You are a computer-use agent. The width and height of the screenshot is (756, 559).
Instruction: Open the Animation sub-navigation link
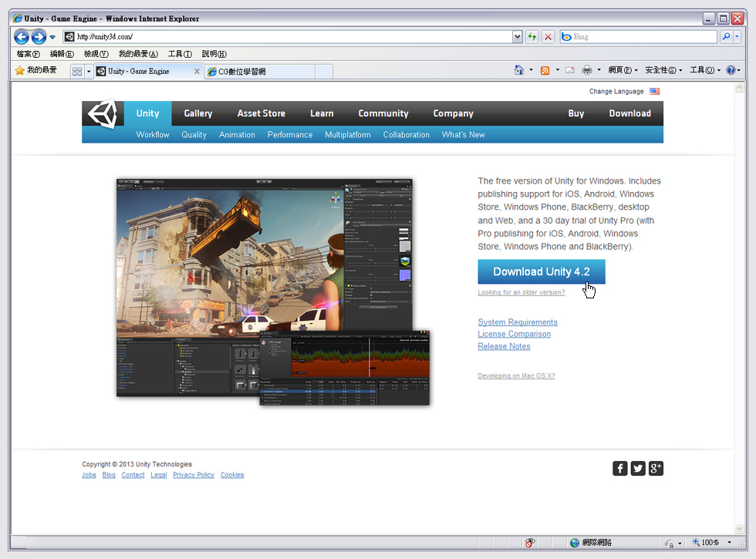[237, 135]
